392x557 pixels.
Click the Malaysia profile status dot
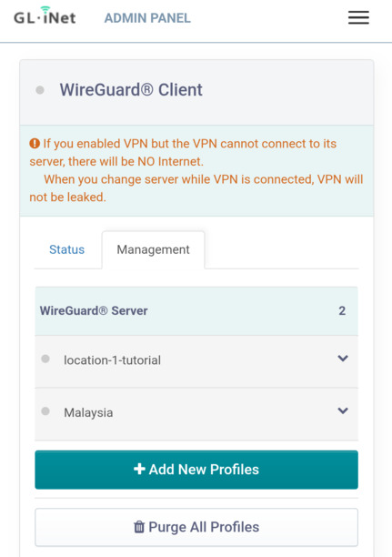click(x=45, y=411)
